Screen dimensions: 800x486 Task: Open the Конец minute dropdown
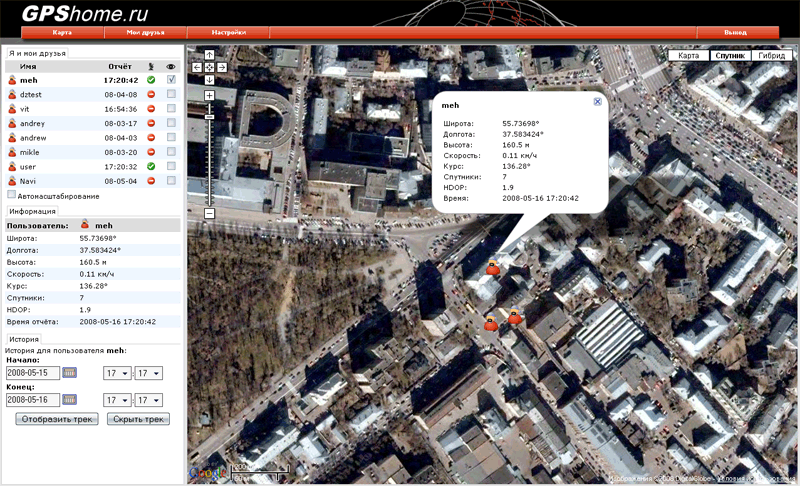tap(148, 400)
